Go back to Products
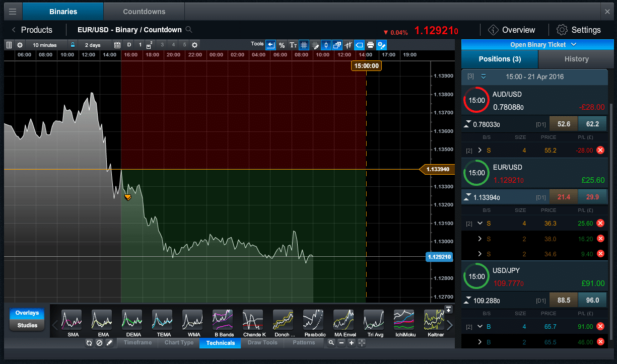The width and height of the screenshot is (617, 364). click(x=31, y=30)
